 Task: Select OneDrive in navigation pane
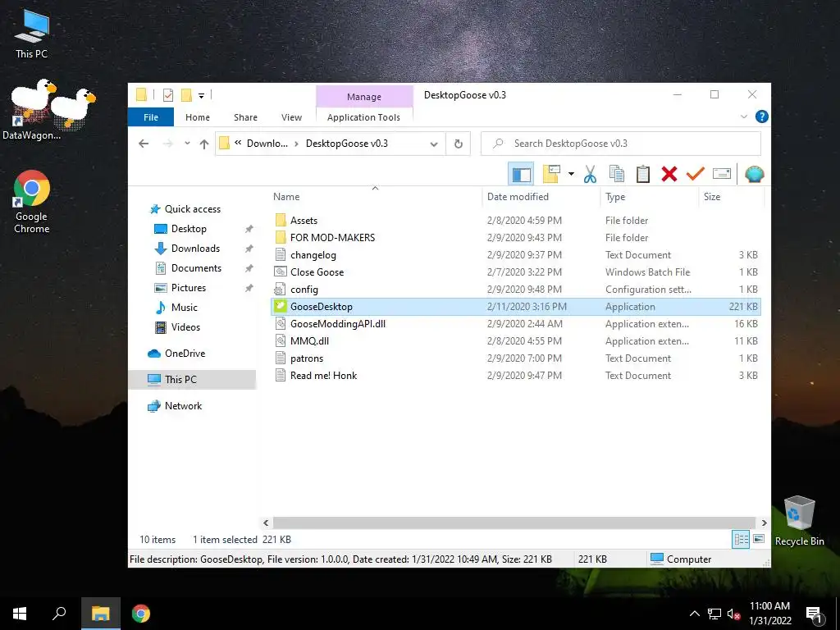click(185, 353)
